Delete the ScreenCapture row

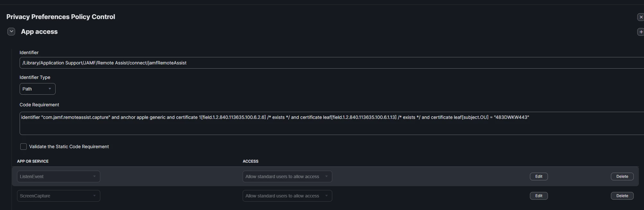click(622, 196)
